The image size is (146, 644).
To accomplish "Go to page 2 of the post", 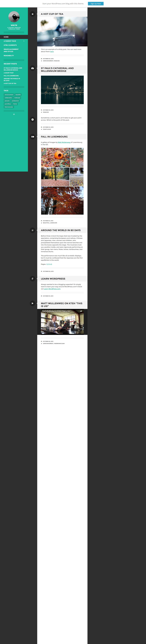I will (48, 264).
